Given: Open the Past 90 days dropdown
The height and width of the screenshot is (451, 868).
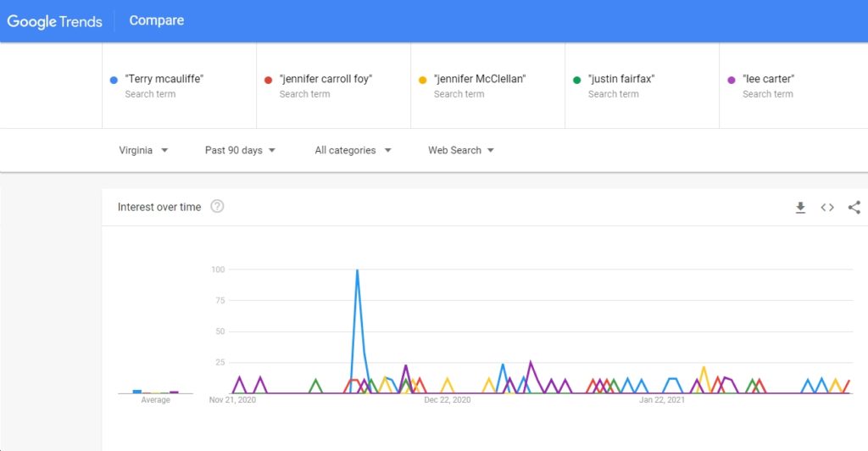Looking at the screenshot, I should (x=240, y=151).
